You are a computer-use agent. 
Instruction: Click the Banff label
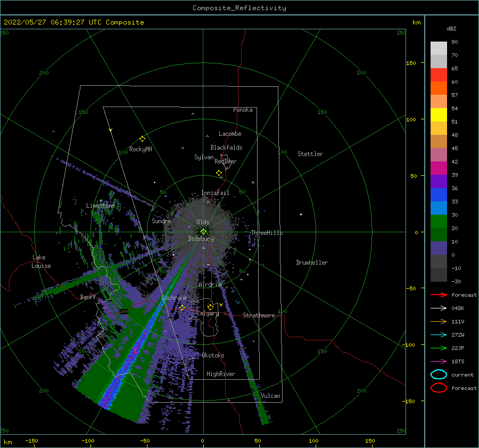click(88, 297)
